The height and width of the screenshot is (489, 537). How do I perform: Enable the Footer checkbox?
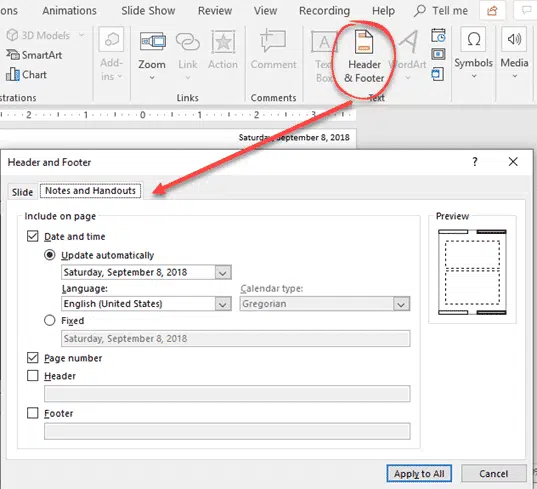tap(33, 413)
